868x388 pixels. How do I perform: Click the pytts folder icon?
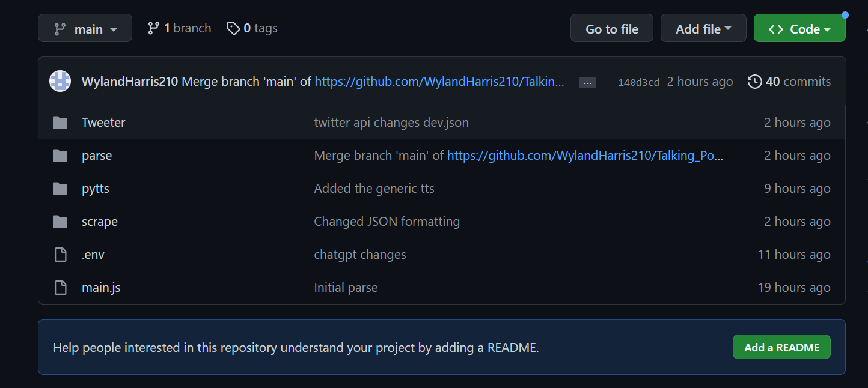60,189
